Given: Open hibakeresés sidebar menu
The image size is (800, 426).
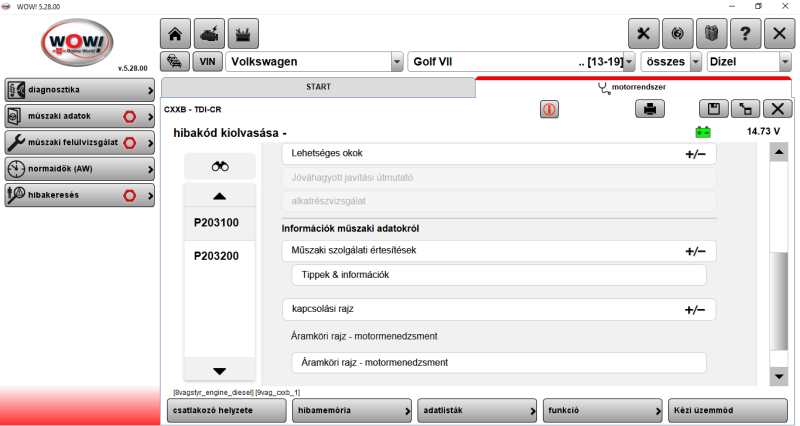Looking at the screenshot, I should (x=80, y=195).
